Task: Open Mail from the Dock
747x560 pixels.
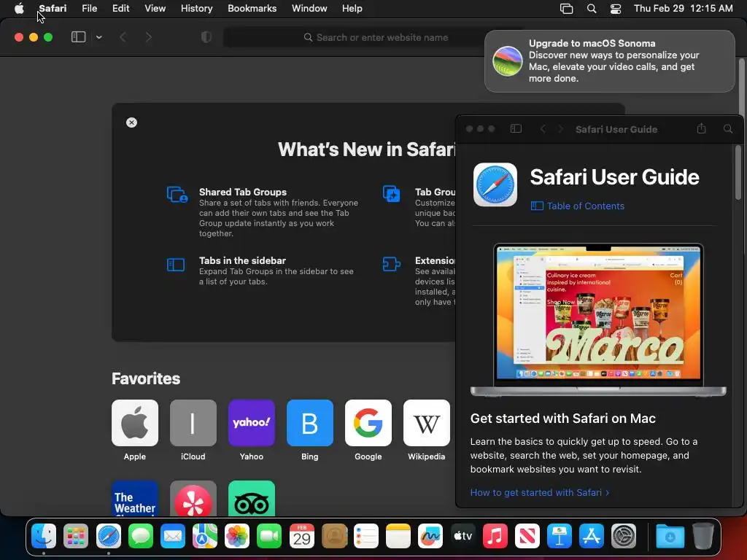Action: (172, 536)
